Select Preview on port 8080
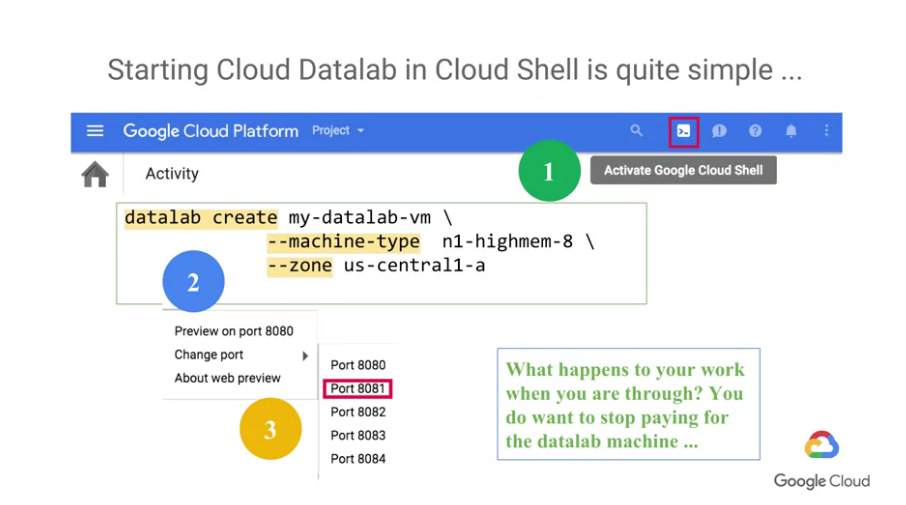The height and width of the screenshot is (505, 906). (x=233, y=331)
